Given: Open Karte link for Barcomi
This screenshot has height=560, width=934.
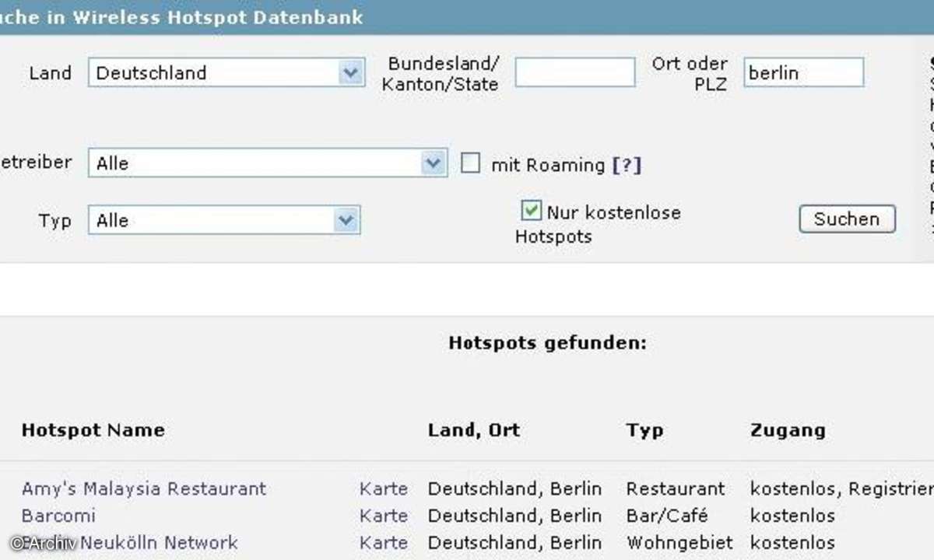Looking at the screenshot, I should pos(384,516).
